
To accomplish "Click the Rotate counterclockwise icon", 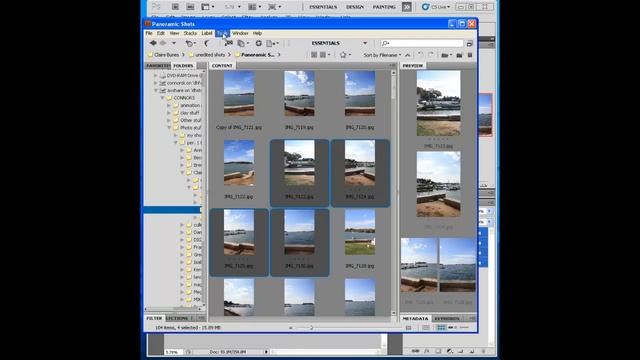I will click(x=420, y=55).
